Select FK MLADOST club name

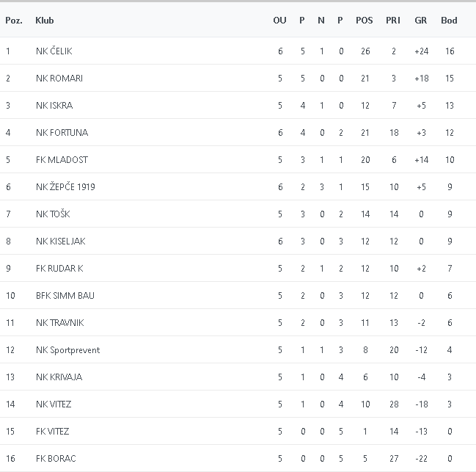(x=62, y=160)
